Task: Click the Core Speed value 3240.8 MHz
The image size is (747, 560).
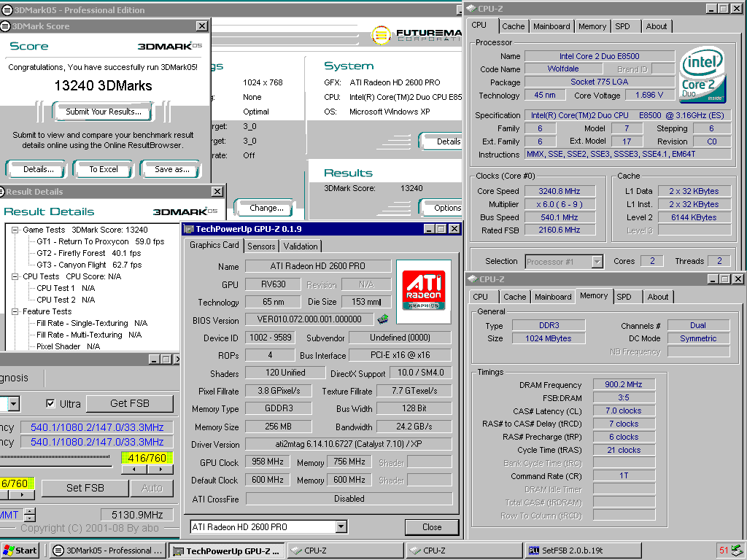Action: tap(560, 192)
